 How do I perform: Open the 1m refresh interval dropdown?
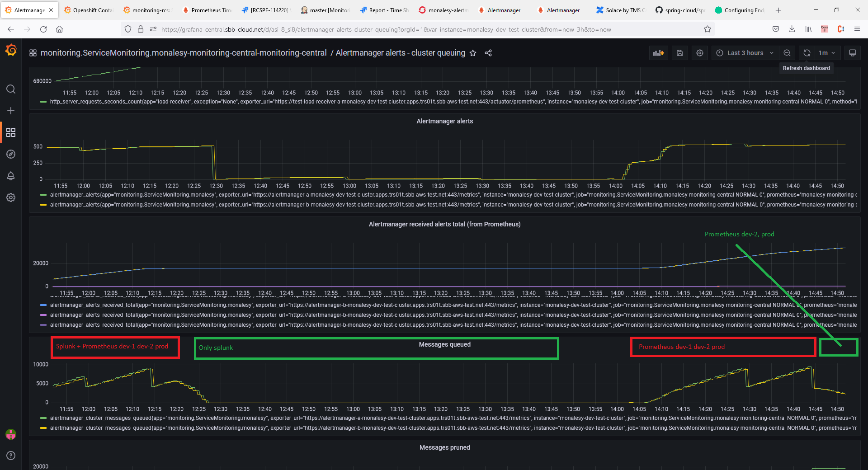click(825, 53)
